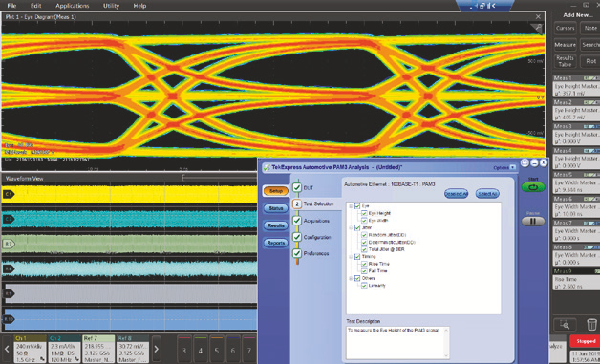Add a new Plot
This screenshot has width=600, height=364.
coord(590,61)
